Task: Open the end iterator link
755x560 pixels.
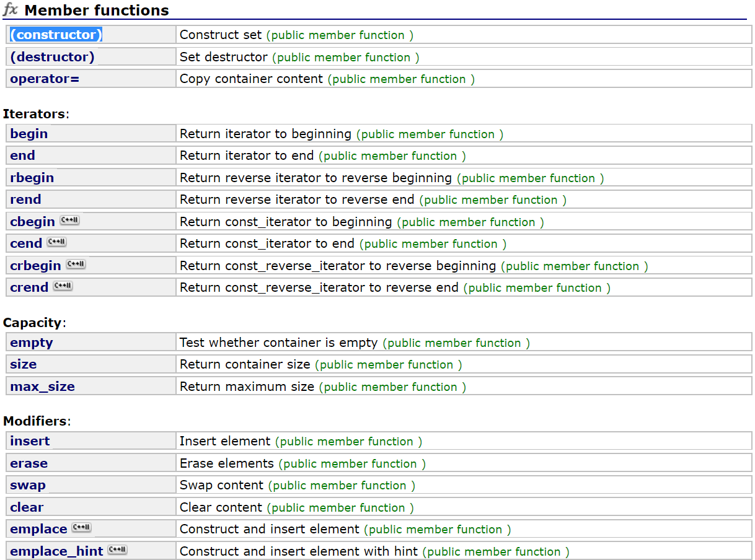Action: pyautogui.click(x=23, y=155)
